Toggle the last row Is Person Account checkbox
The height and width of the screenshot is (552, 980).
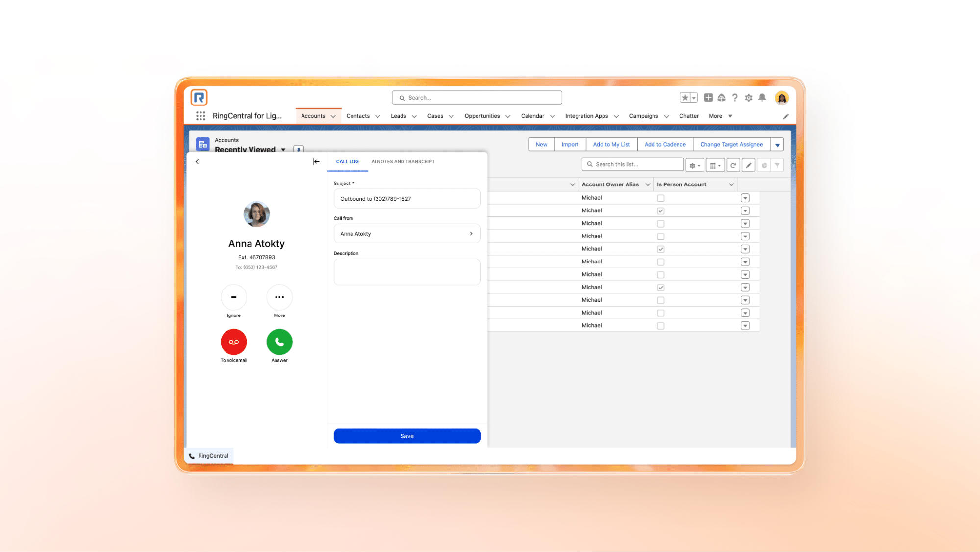[660, 326]
